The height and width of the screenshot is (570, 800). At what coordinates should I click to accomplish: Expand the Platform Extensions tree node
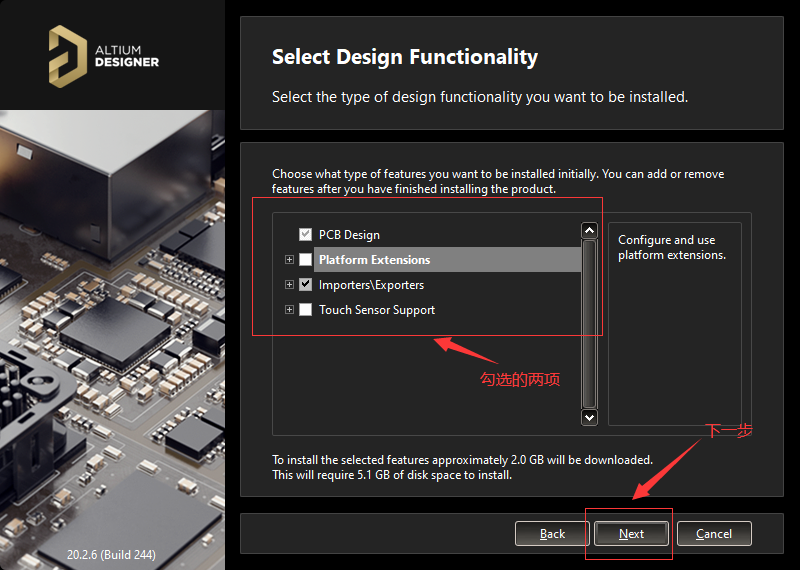(x=289, y=260)
